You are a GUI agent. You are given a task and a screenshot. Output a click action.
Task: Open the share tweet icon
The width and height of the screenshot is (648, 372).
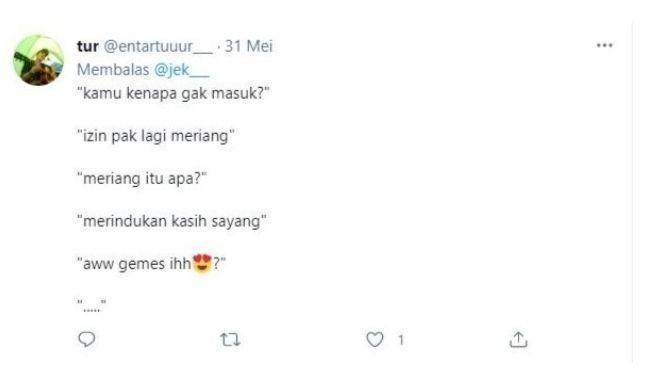518,339
